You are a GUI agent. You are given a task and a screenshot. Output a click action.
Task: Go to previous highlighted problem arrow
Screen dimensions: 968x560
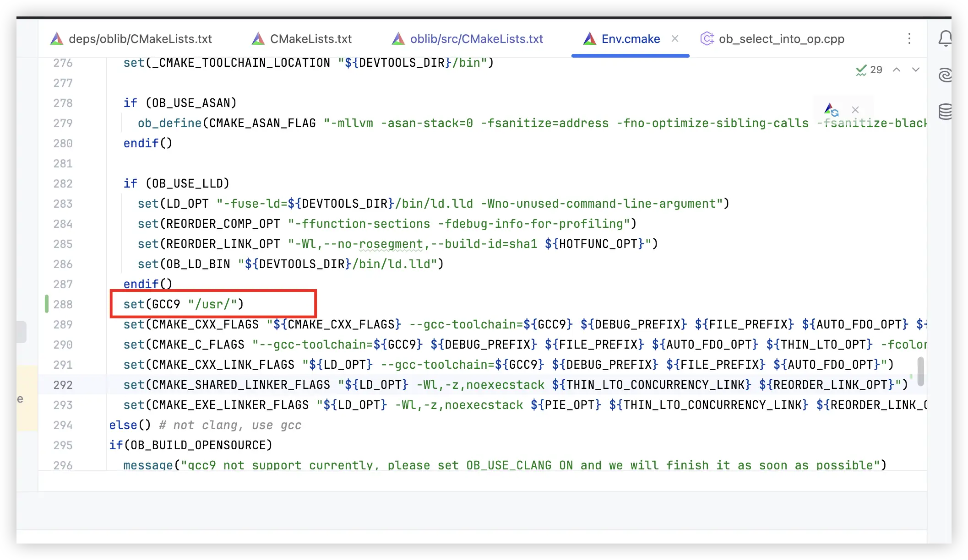click(x=897, y=70)
